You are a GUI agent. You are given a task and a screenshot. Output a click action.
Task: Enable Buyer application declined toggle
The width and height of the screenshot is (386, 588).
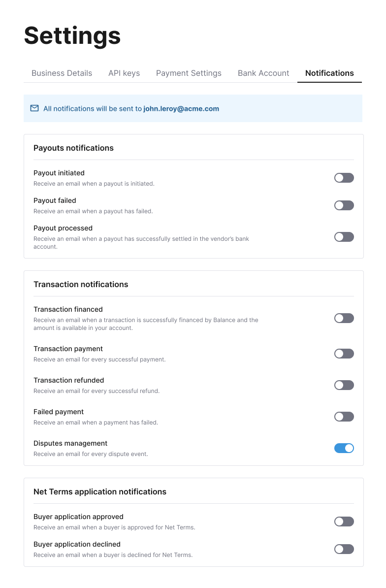click(x=344, y=550)
